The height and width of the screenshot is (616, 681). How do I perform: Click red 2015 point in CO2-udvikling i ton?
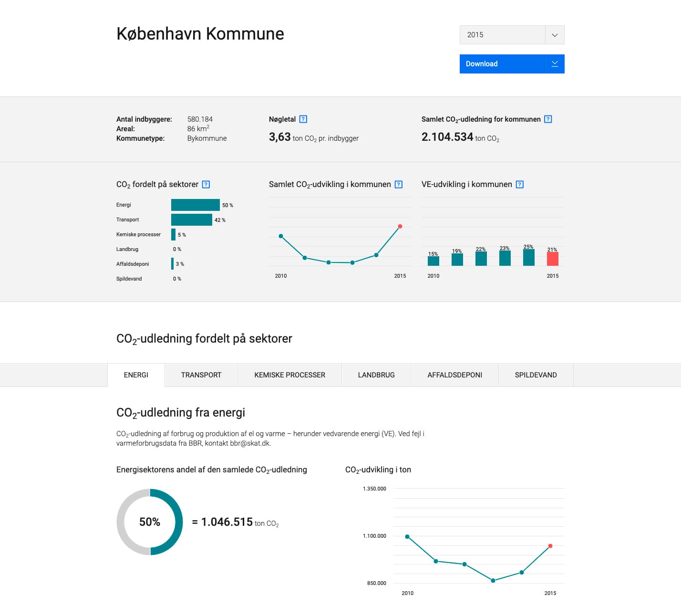(550, 546)
